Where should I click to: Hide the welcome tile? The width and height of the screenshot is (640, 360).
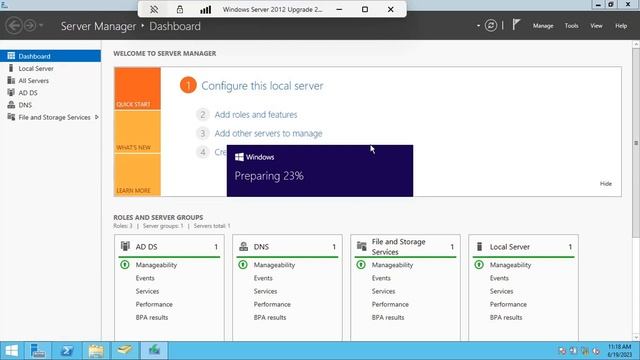point(606,184)
